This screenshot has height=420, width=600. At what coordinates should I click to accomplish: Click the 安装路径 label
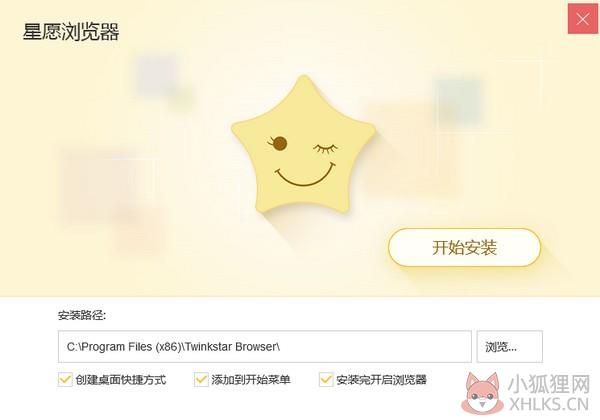(x=82, y=316)
